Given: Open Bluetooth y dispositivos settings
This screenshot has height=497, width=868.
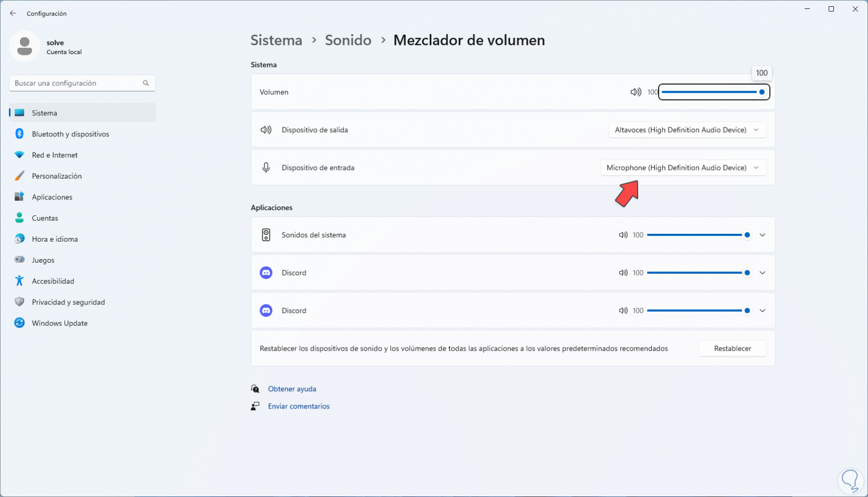Looking at the screenshot, I should [70, 134].
